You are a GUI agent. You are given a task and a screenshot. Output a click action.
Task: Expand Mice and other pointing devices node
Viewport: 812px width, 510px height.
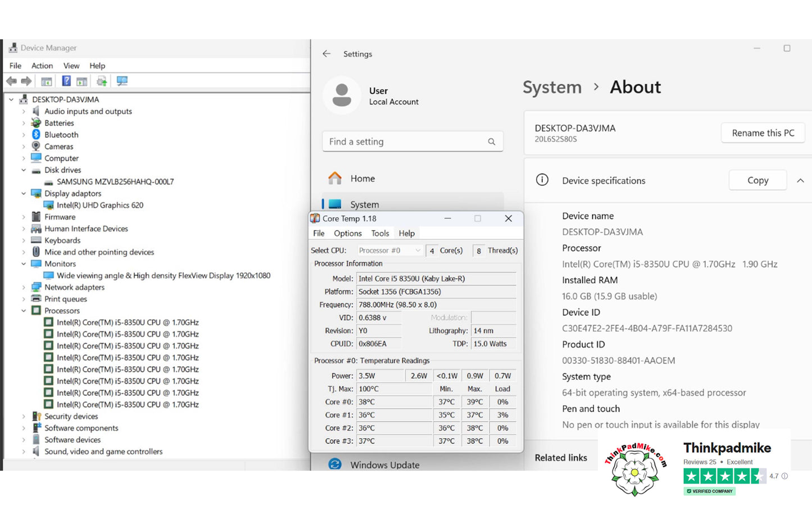[x=24, y=252]
